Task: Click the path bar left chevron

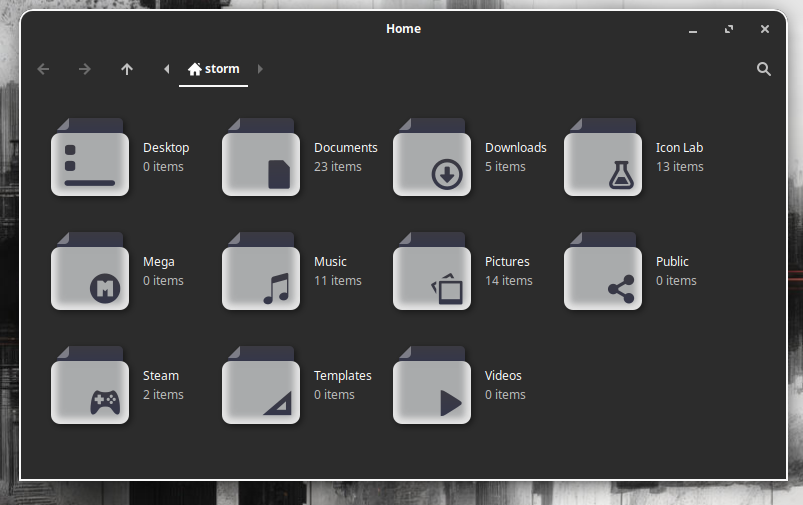Action: 166,69
